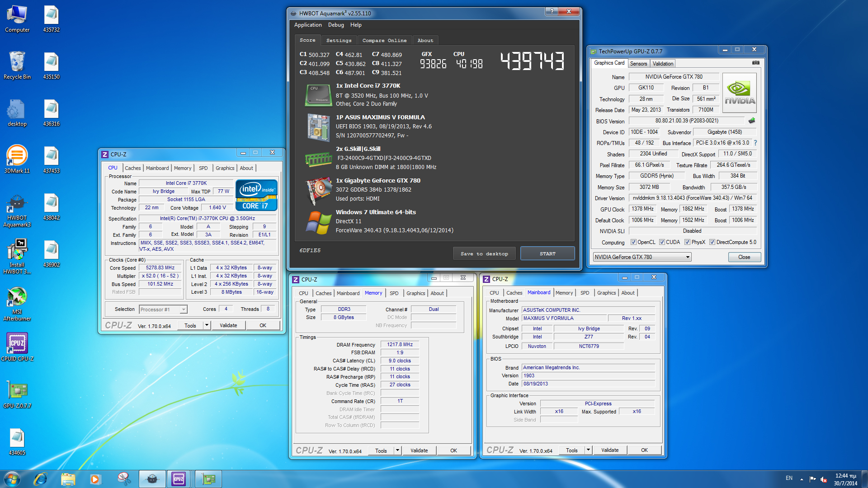Open screenshot file 436902 on desktop
The image size is (868, 488).
(52, 254)
